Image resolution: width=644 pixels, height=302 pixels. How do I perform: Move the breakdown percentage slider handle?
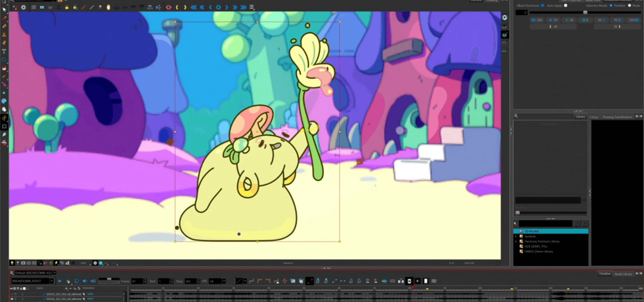[585, 12]
